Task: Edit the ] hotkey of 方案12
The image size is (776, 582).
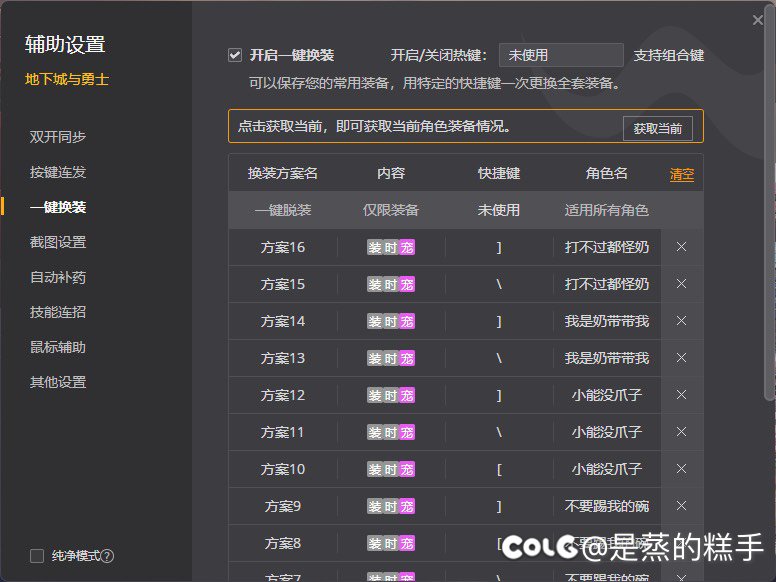Action: click(x=499, y=395)
